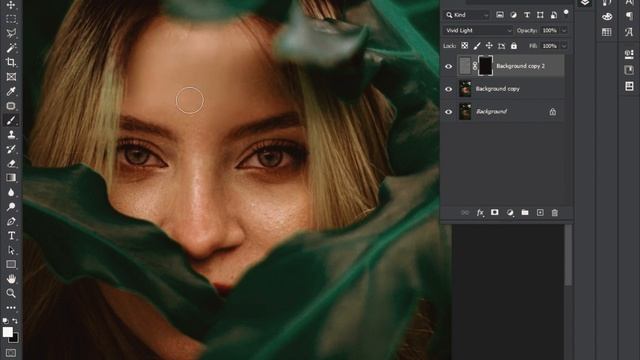
Task: Open the Kind filter type dropdown
Action: pyautogui.click(x=467, y=15)
